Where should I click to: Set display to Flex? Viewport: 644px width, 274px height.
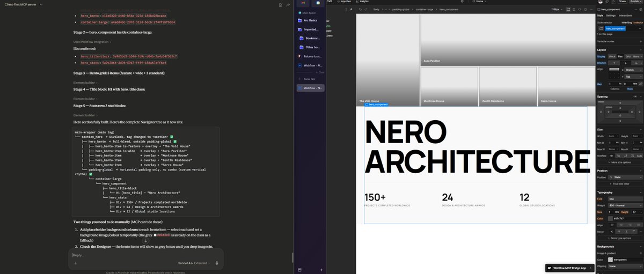point(620,56)
